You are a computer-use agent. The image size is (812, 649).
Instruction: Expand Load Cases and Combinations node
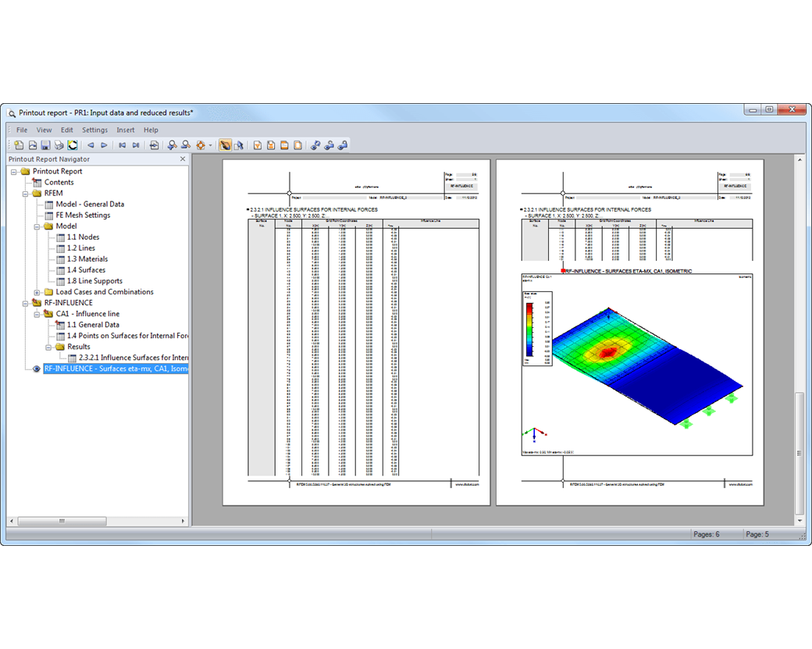pyautogui.click(x=37, y=293)
